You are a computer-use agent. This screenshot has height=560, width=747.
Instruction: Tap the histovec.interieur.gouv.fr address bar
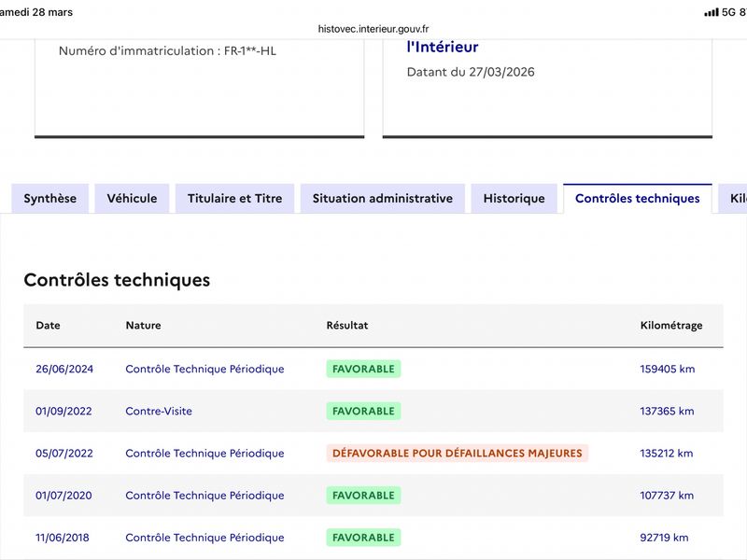click(373, 29)
